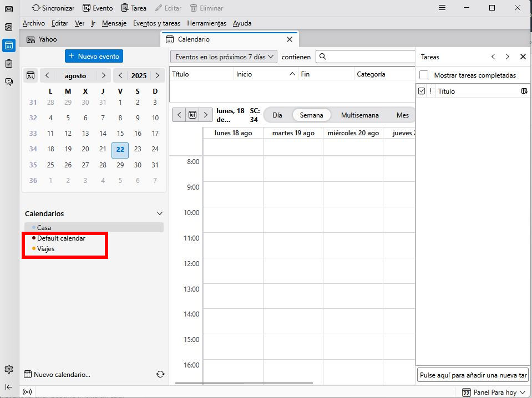Toggle the task completed column checkbox

tap(422, 91)
